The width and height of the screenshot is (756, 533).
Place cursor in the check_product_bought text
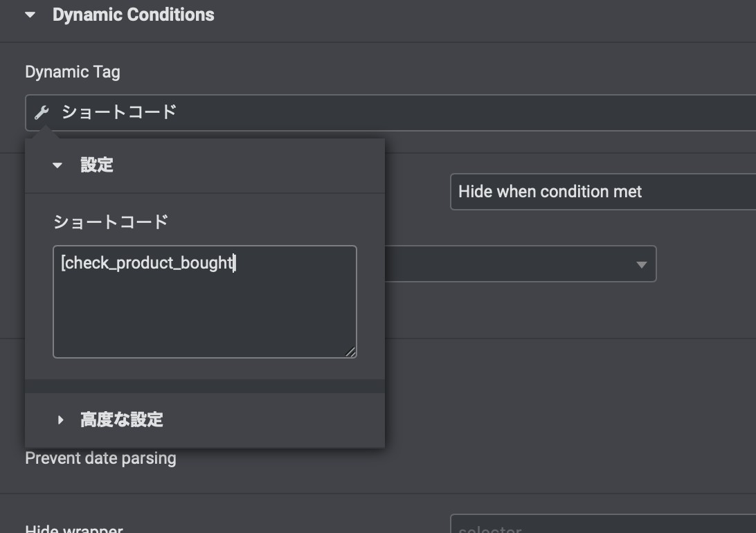[x=147, y=263]
